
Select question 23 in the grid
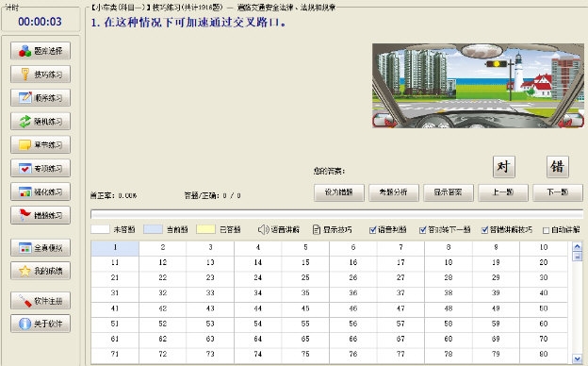pyautogui.click(x=210, y=278)
